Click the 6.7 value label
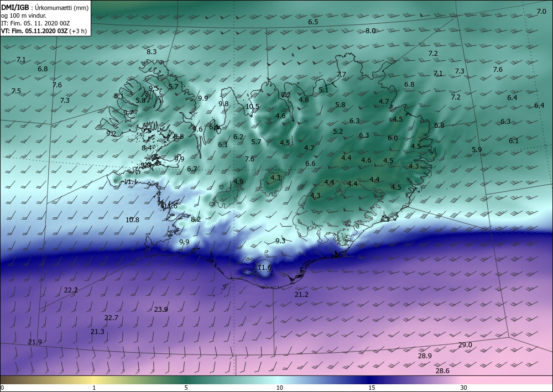Screen dimensions: 553x392 pyautogui.click(x=192, y=169)
